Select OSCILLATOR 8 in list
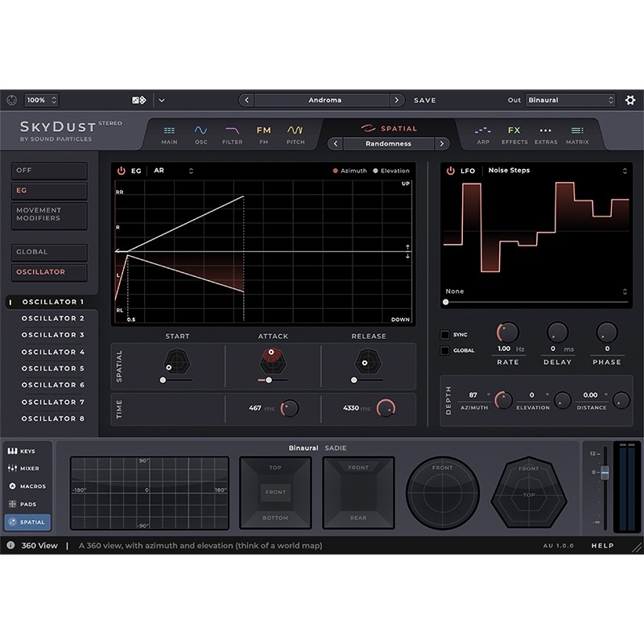Image resolution: width=644 pixels, height=644 pixels. tap(52, 419)
